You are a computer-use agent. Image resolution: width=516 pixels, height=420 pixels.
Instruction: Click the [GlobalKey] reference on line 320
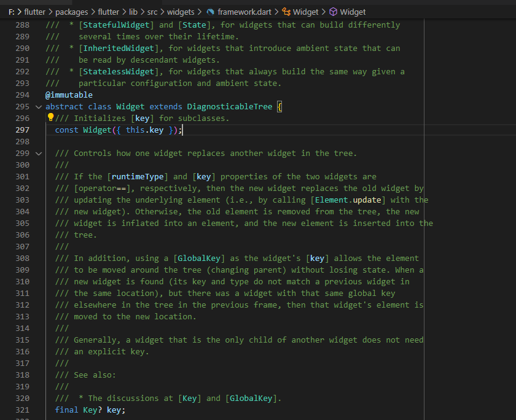251,399
